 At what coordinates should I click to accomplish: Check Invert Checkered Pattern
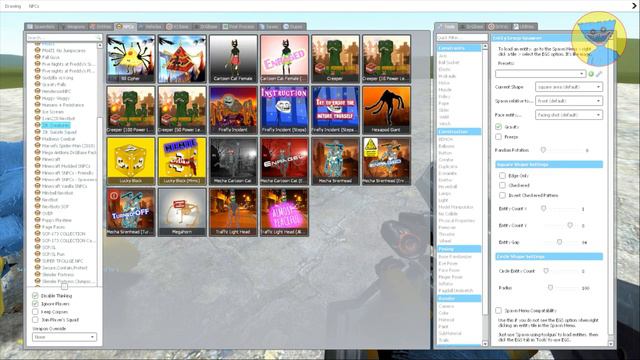(x=502, y=195)
